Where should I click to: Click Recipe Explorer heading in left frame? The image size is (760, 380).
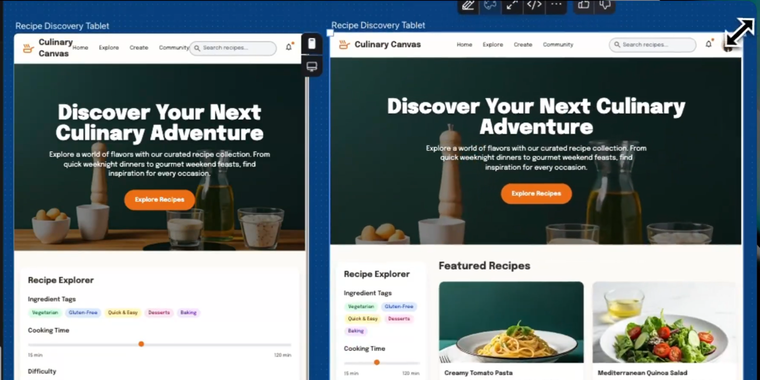coord(61,280)
